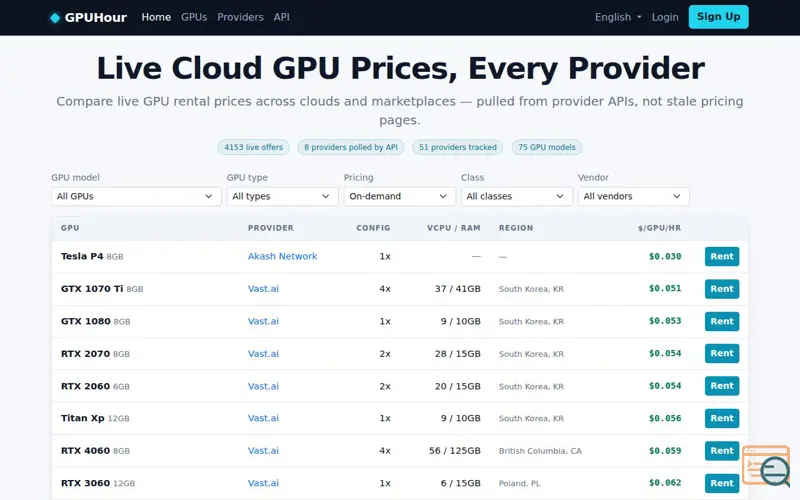Viewport: 800px width, 500px height.
Task: Click the $0.053 price value
Action: click(x=665, y=321)
